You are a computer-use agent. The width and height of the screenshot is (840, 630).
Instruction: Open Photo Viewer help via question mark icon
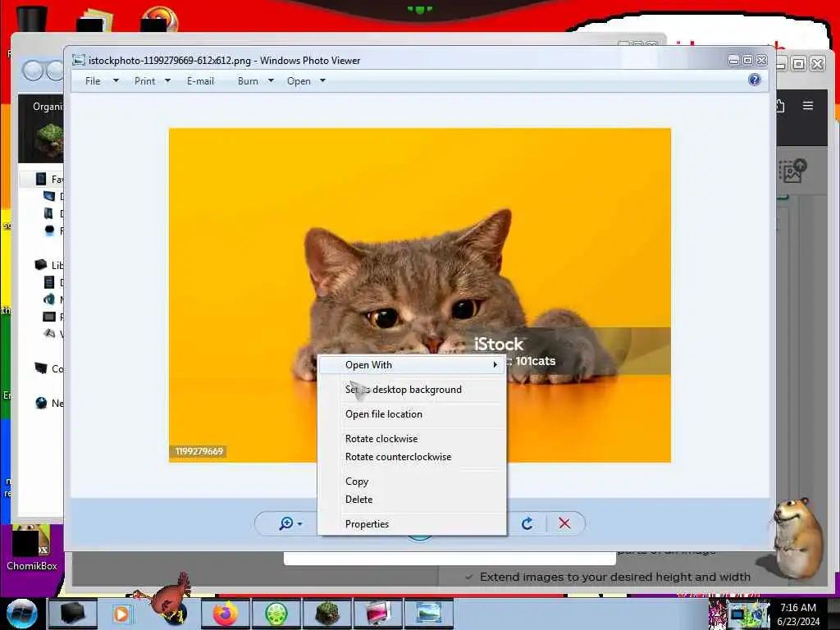755,80
